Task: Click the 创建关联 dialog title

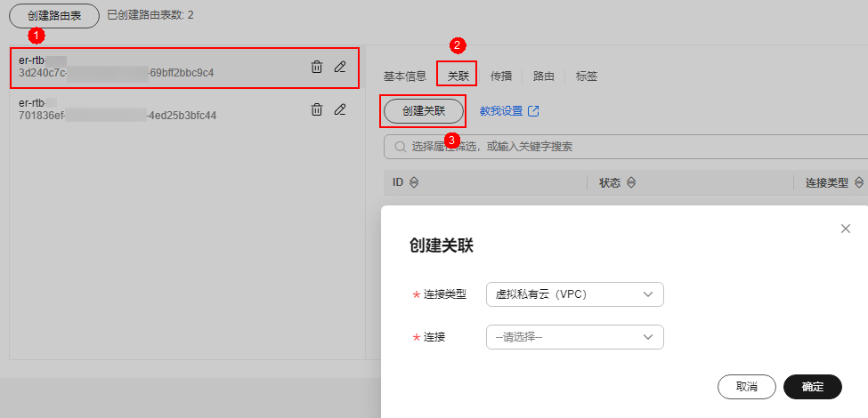Action: pos(442,245)
